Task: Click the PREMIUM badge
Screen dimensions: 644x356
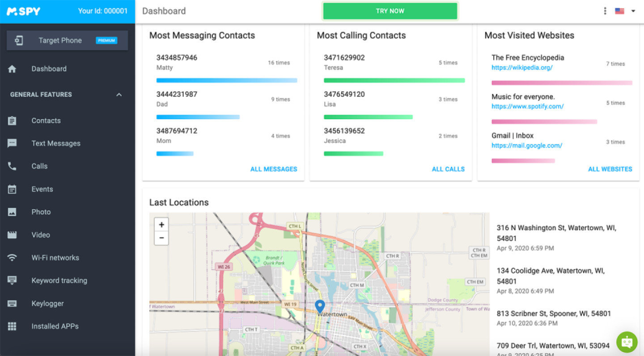Action: click(106, 41)
